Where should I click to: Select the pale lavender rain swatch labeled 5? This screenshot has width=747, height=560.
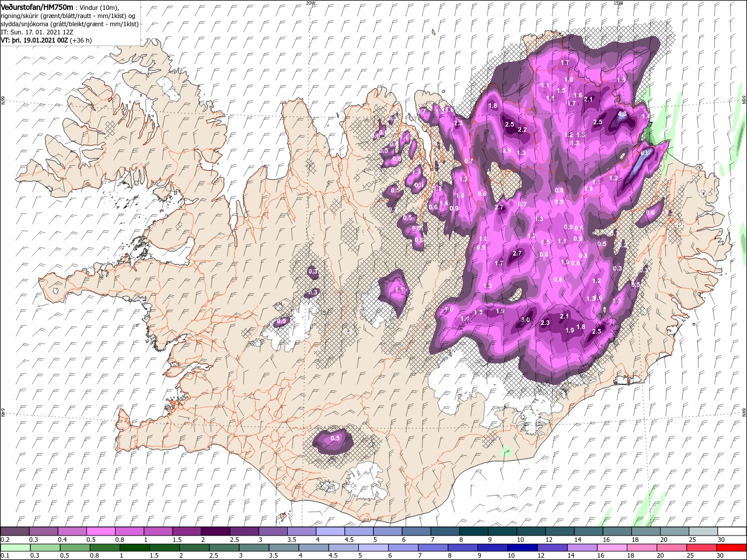373,548
